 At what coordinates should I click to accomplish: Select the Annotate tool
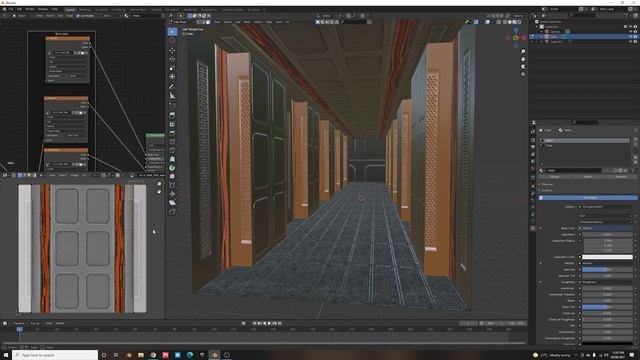coord(172,87)
